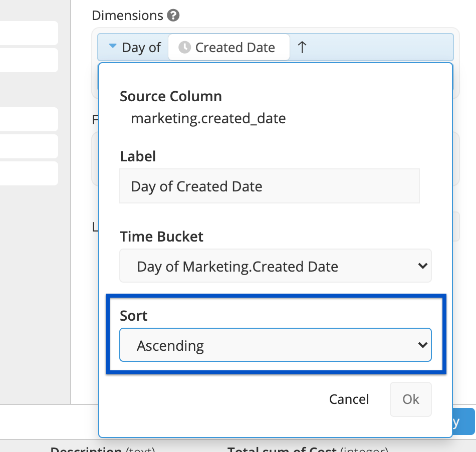Image resolution: width=476 pixels, height=452 pixels.
Task: Toggle the ascending sort arrow icon
Action: tap(302, 48)
